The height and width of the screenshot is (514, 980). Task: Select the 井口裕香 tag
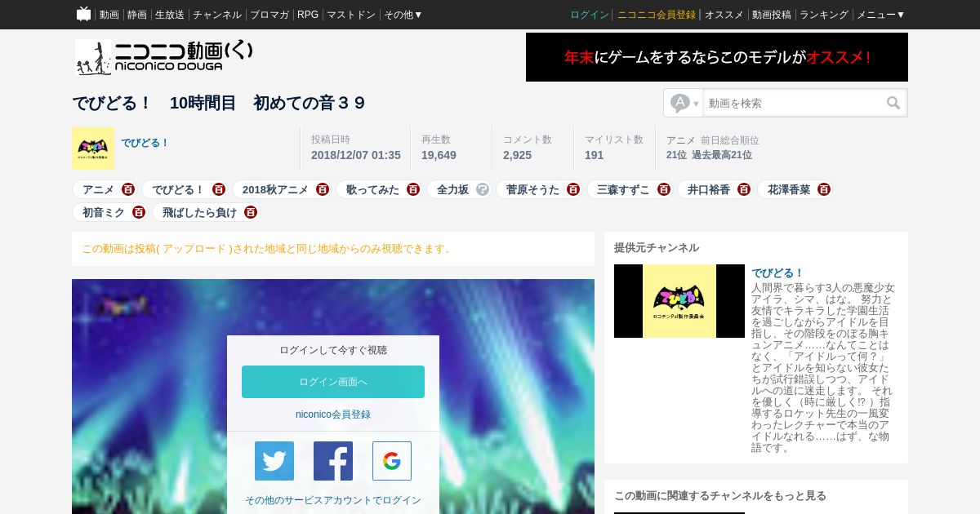pyautogui.click(x=709, y=189)
